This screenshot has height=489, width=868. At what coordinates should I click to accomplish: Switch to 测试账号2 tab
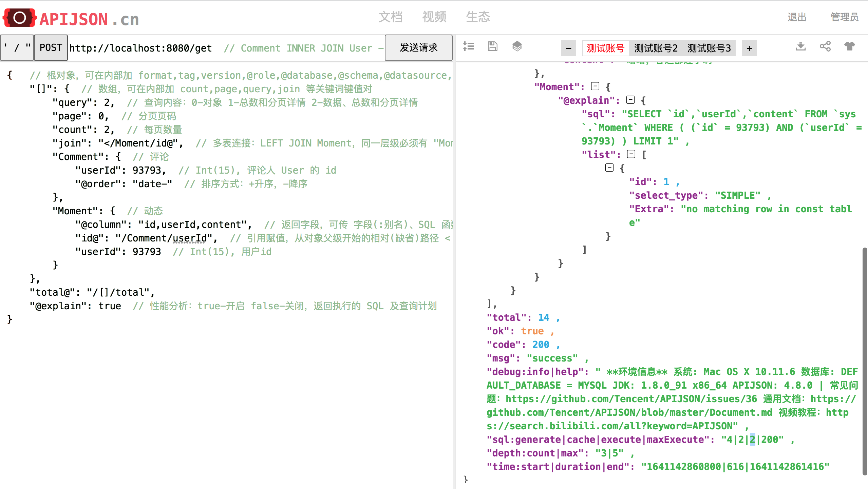[655, 48]
